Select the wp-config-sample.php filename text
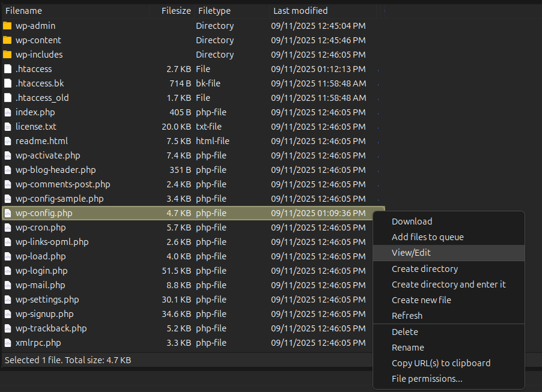 [x=60, y=199]
